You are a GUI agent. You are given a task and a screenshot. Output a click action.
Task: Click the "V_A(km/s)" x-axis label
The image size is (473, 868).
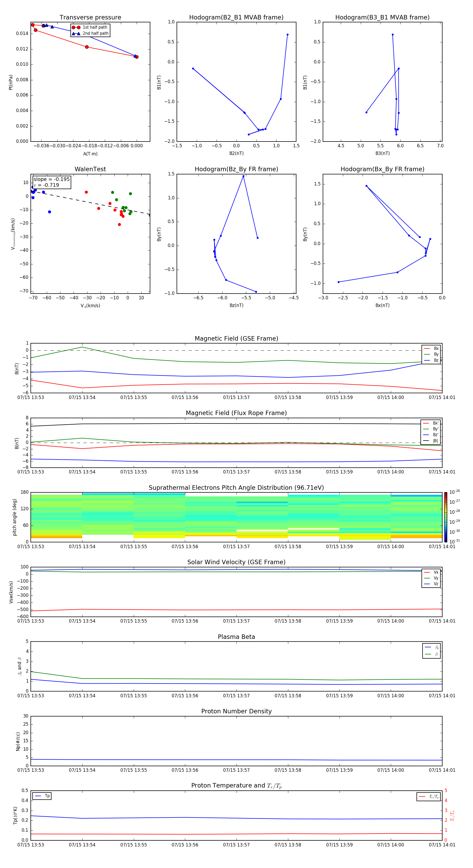(90, 306)
